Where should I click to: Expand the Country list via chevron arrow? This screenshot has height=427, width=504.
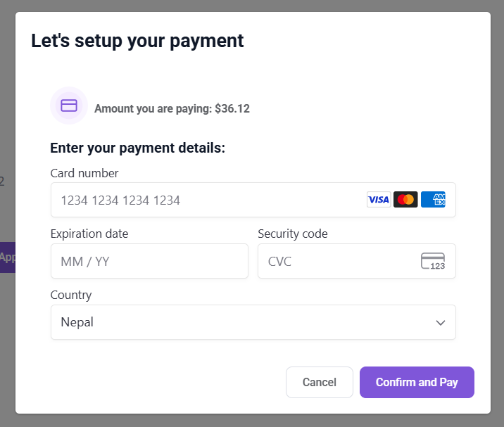441,323
